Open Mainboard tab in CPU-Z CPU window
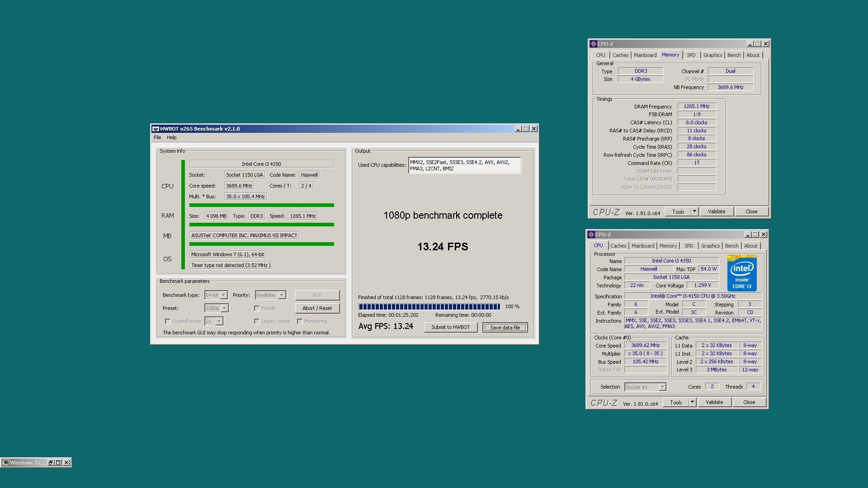868x488 pixels. click(x=643, y=246)
